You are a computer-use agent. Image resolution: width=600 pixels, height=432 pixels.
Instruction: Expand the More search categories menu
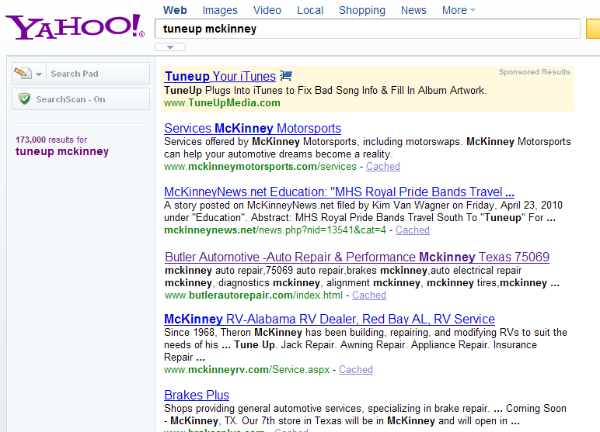point(459,10)
